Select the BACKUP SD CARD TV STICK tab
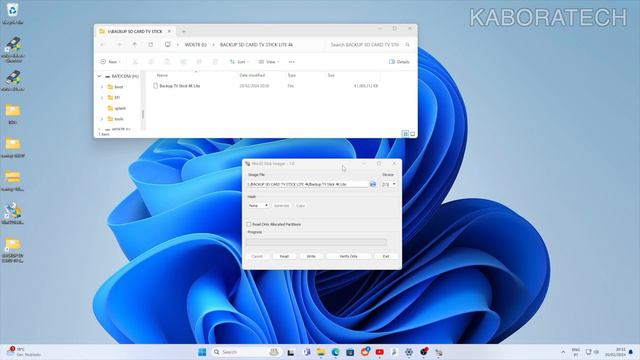Screen dimensions: 640x360 click(135, 31)
